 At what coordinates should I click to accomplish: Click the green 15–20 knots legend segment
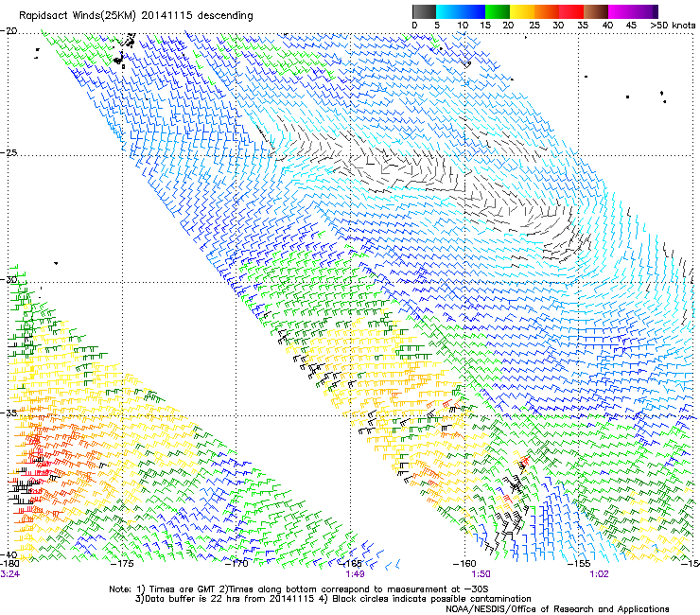(498, 11)
